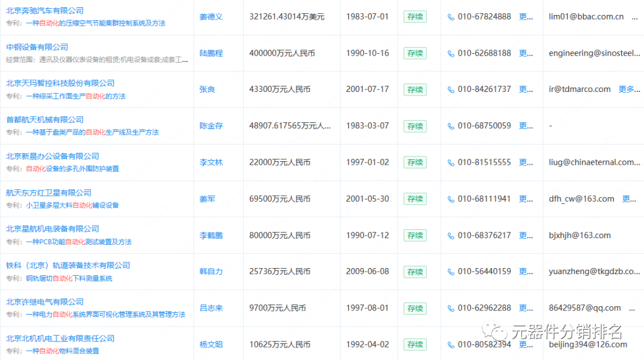Expand more emails after ir@tdmarco.com

pyautogui.click(x=629, y=90)
